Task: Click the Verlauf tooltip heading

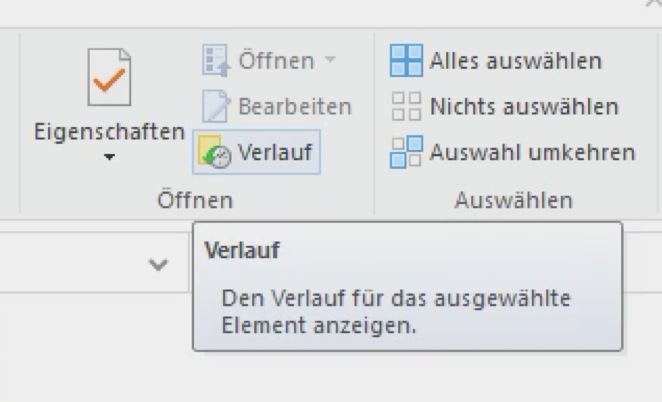Action: point(242,250)
